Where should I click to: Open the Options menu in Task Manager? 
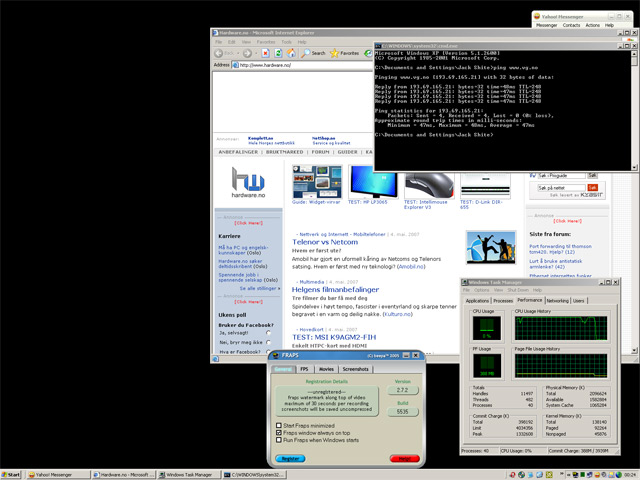tap(482, 290)
